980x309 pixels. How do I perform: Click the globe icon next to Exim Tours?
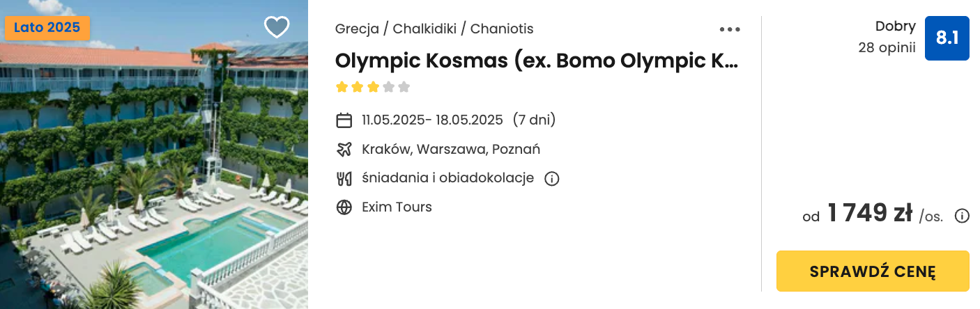(x=344, y=207)
